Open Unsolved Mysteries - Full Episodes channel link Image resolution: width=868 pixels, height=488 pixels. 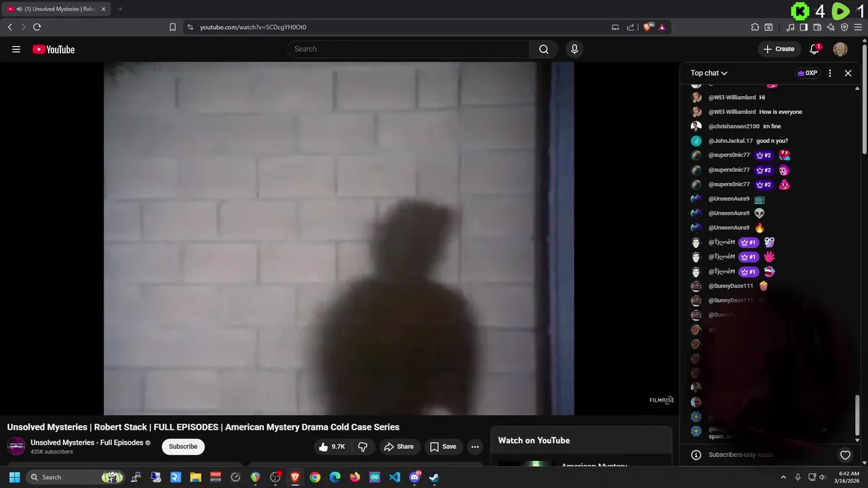coord(87,443)
